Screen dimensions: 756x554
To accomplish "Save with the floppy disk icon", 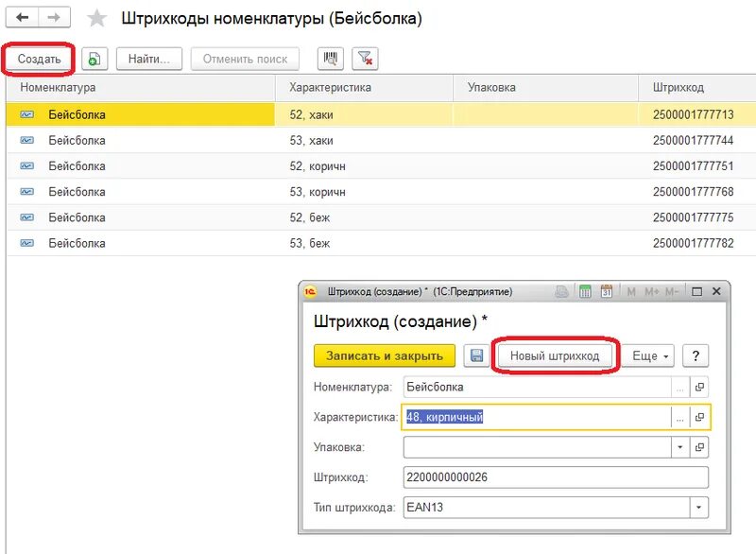I will click(476, 355).
